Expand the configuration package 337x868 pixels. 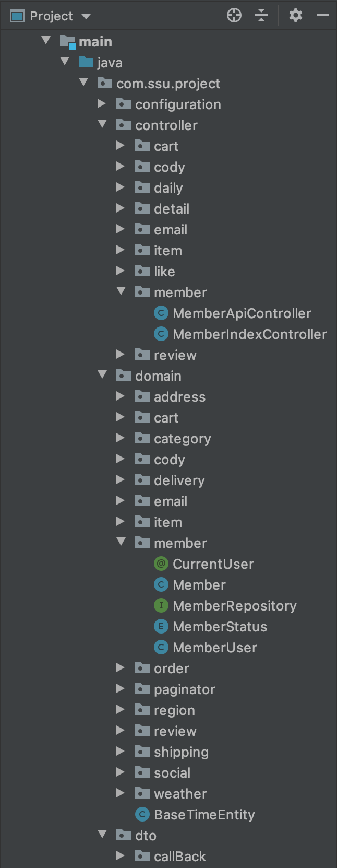click(x=102, y=103)
